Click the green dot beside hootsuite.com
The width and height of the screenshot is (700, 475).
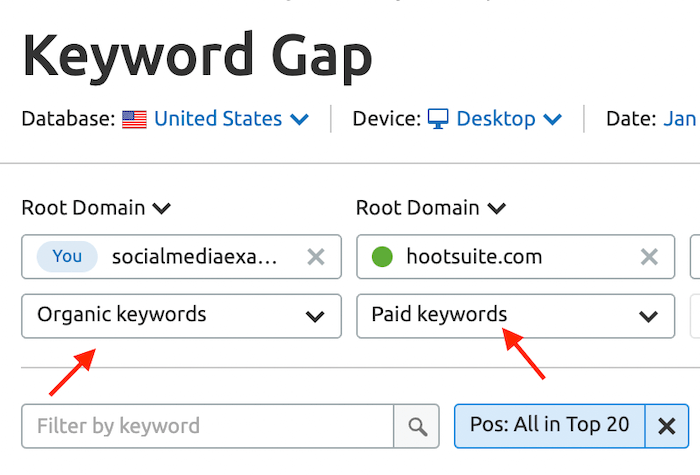[382, 257]
